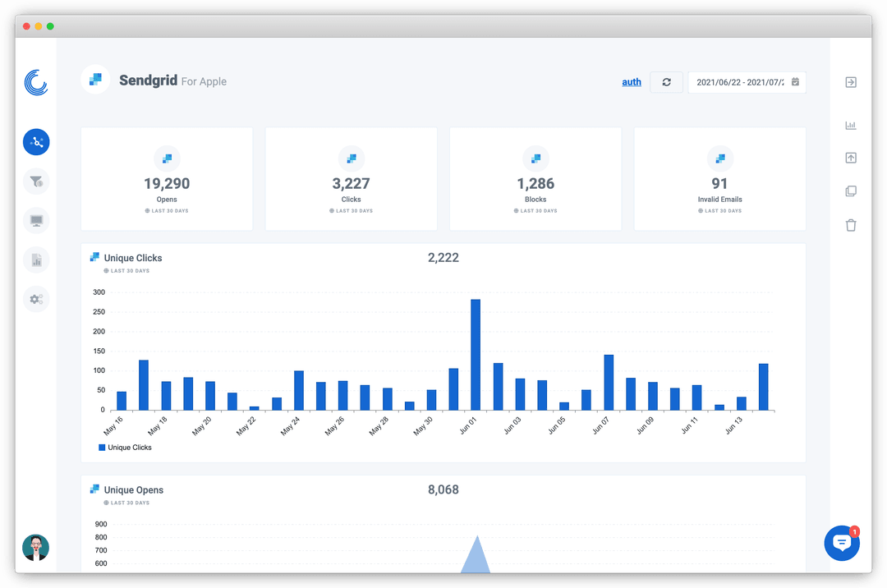Open the funnel filter sidebar icon
887x588 pixels.
[36, 181]
